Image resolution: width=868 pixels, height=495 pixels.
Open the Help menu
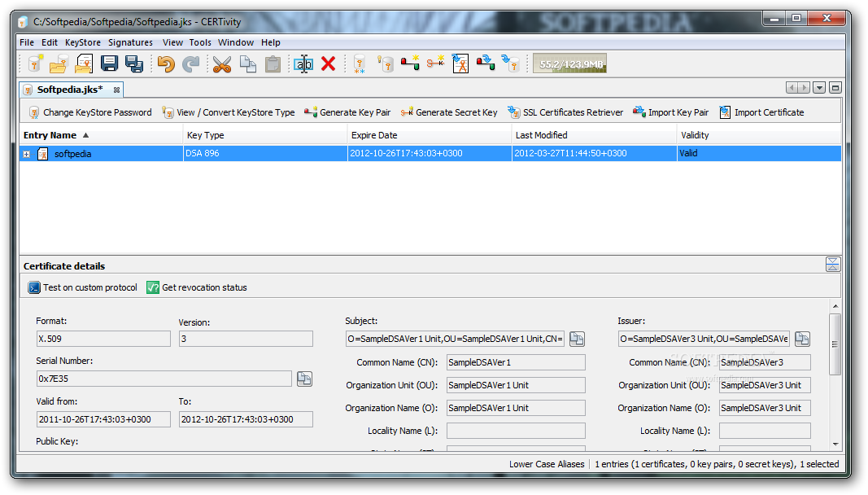[271, 42]
